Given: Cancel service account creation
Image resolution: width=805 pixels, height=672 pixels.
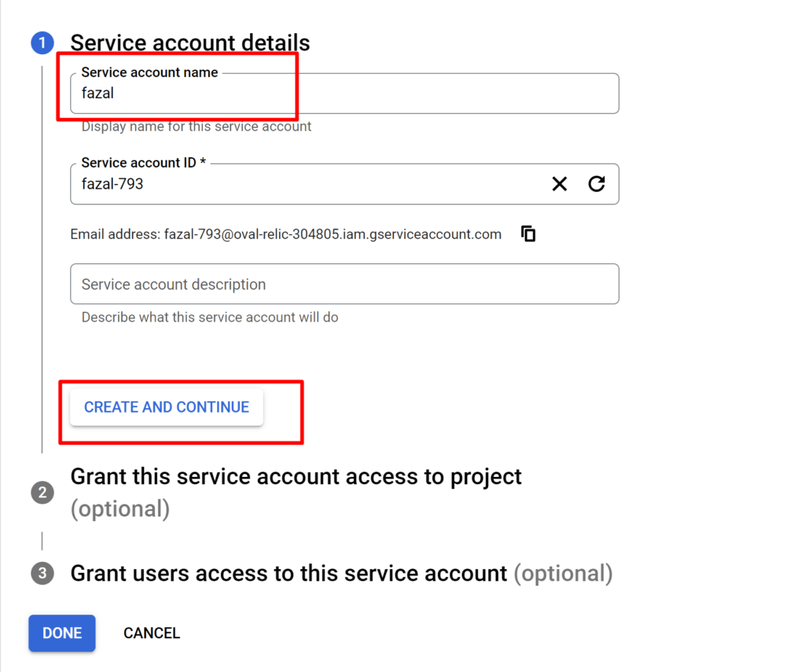Looking at the screenshot, I should 152,633.
